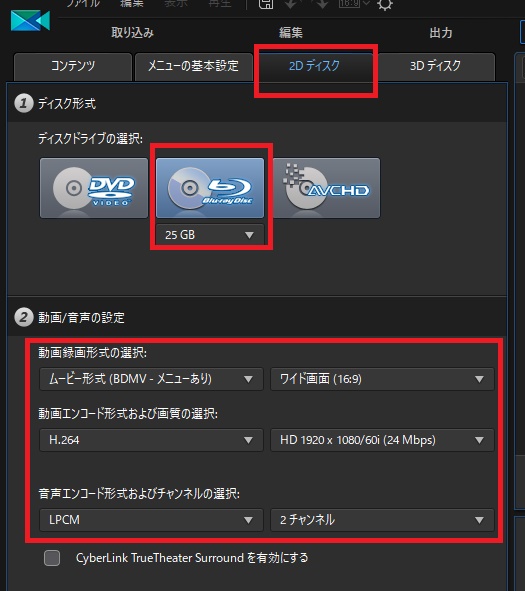Expand the widescreen 16:9 aspect dropdown
The image size is (525, 591).
382,379
